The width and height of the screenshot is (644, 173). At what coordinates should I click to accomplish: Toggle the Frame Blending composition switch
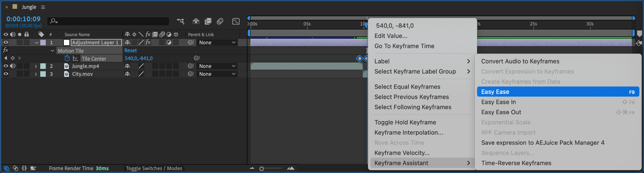pyautogui.click(x=208, y=21)
